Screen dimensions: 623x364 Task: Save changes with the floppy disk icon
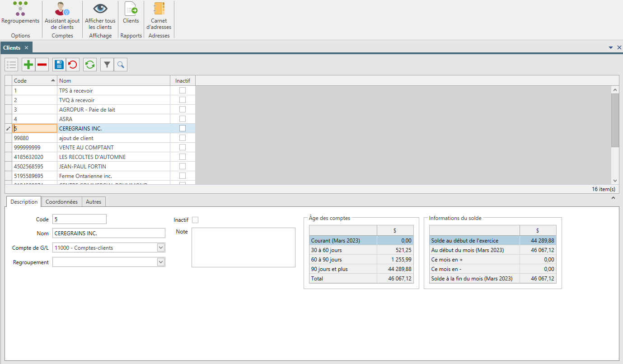(x=59, y=65)
